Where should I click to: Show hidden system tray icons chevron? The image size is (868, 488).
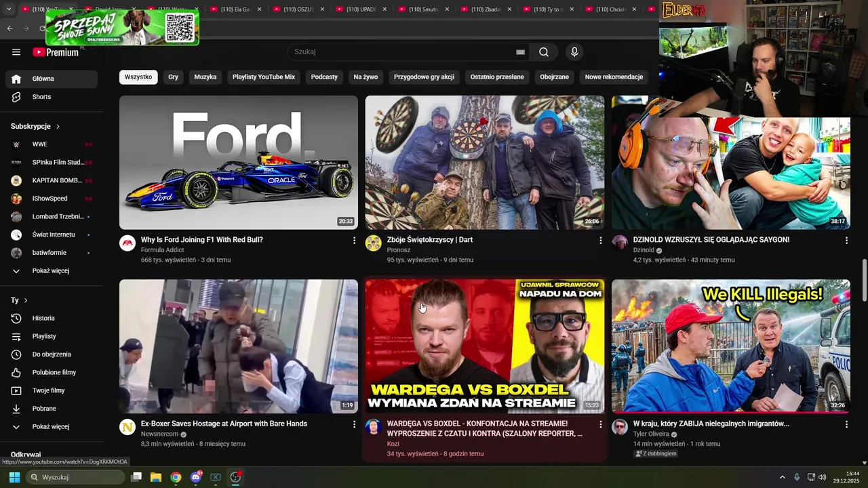[x=783, y=477]
